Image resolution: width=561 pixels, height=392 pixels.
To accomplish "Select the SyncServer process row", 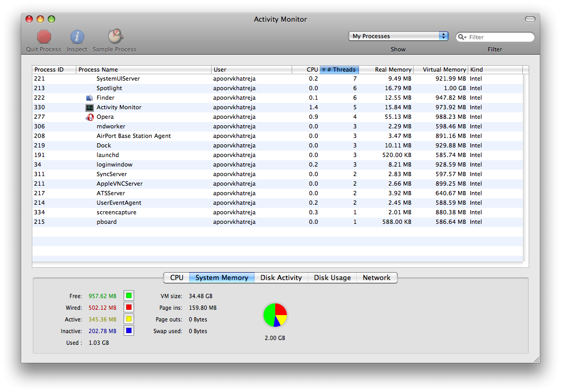I will [277, 175].
